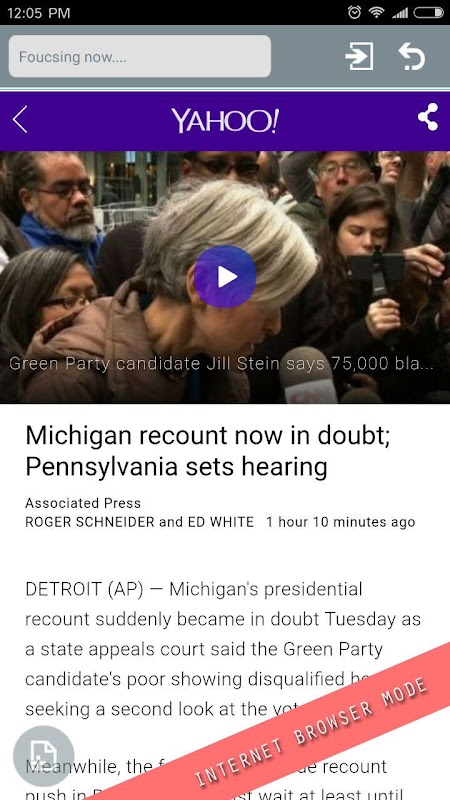Focus the 'Foucsing now....' address field

pos(140,56)
